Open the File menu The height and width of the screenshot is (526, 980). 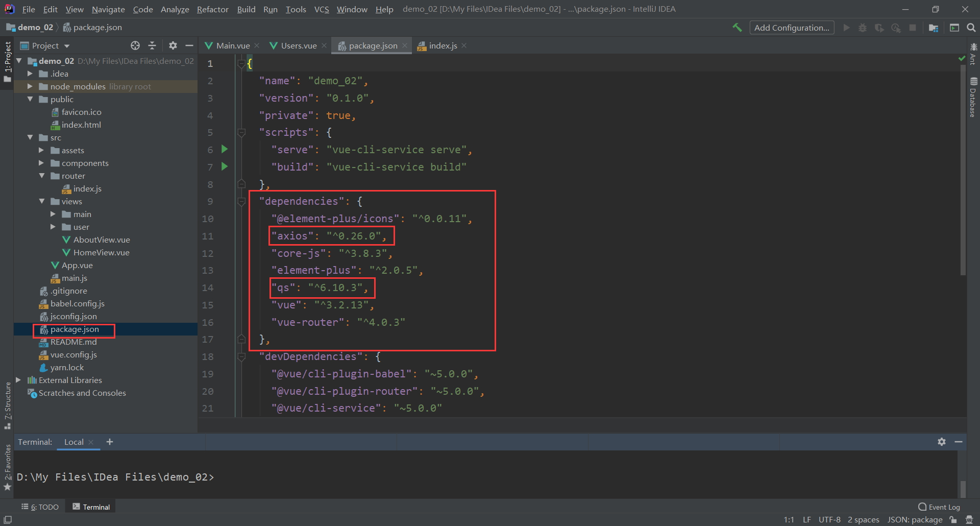pos(29,9)
